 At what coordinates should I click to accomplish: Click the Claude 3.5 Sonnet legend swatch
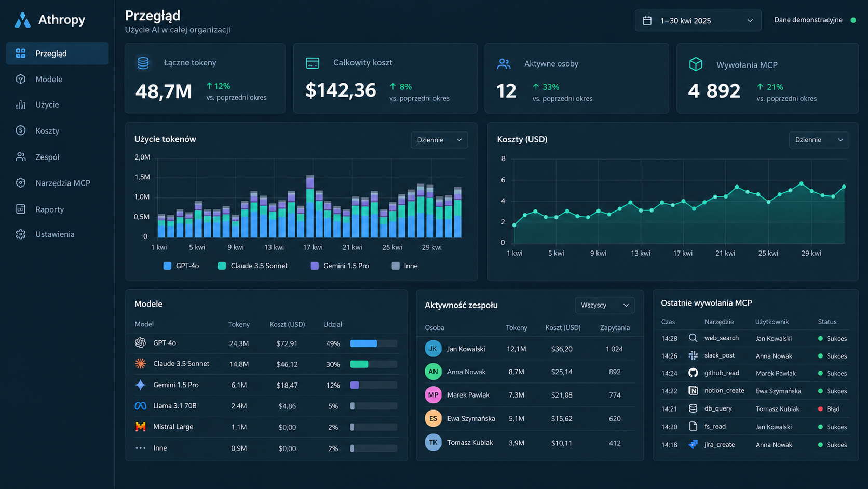coord(222,266)
